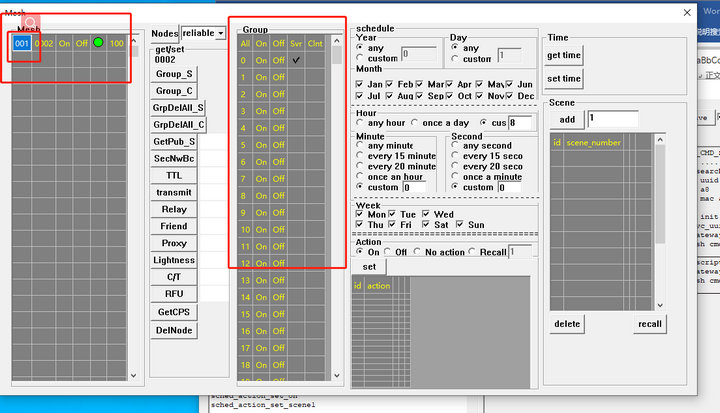Toggle the Dec month checkbox

coord(511,96)
